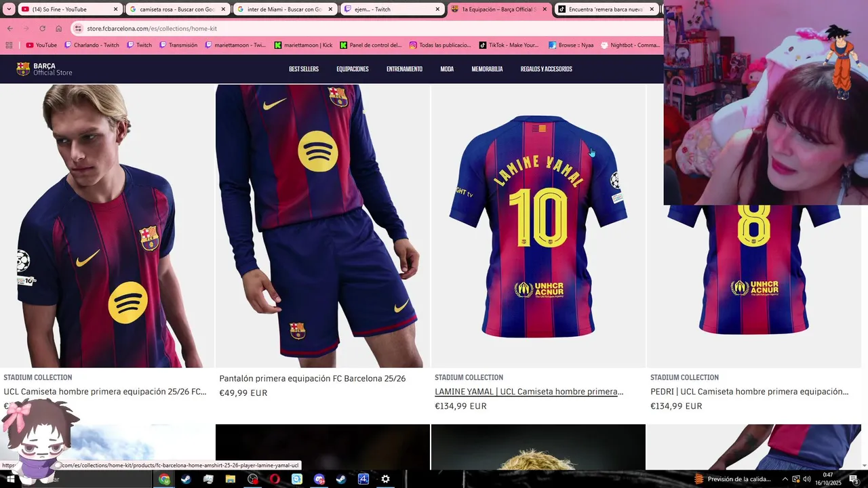
Task: Click the €49,99 EUR shorts price
Action: [x=243, y=393]
